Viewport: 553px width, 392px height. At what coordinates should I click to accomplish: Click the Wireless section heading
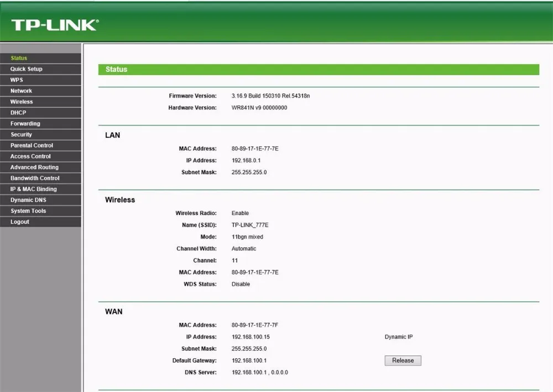pos(120,200)
